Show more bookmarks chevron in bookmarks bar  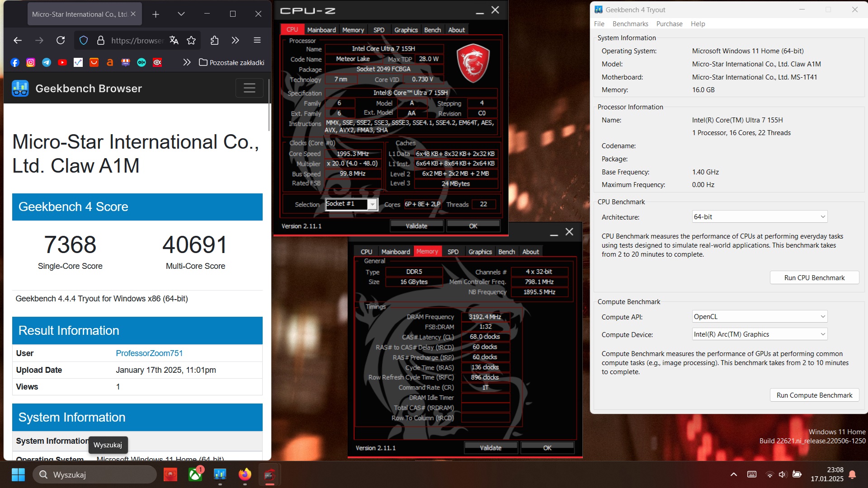[187, 62]
